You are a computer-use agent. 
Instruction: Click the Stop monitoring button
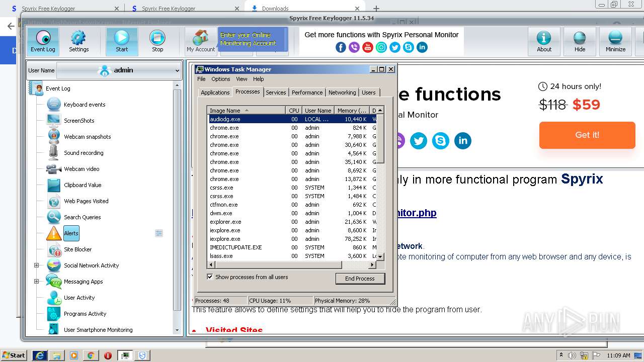tap(157, 41)
